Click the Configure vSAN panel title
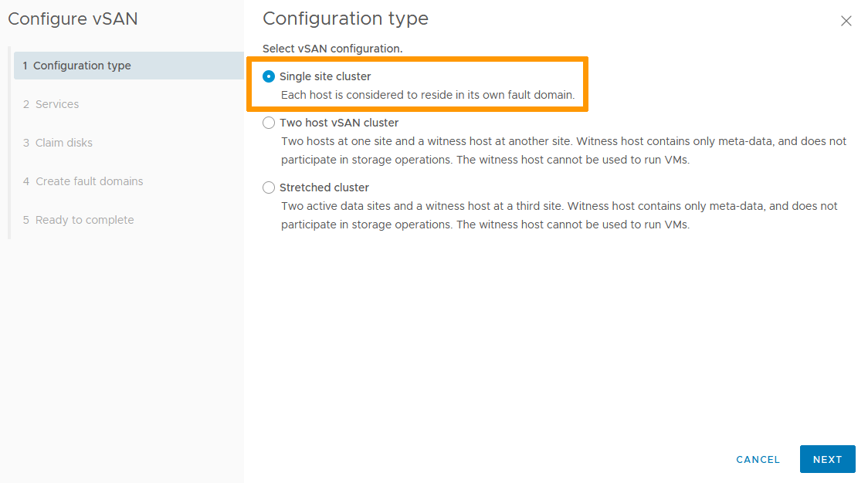The height and width of the screenshot is (483, 868). coord(73,19)
